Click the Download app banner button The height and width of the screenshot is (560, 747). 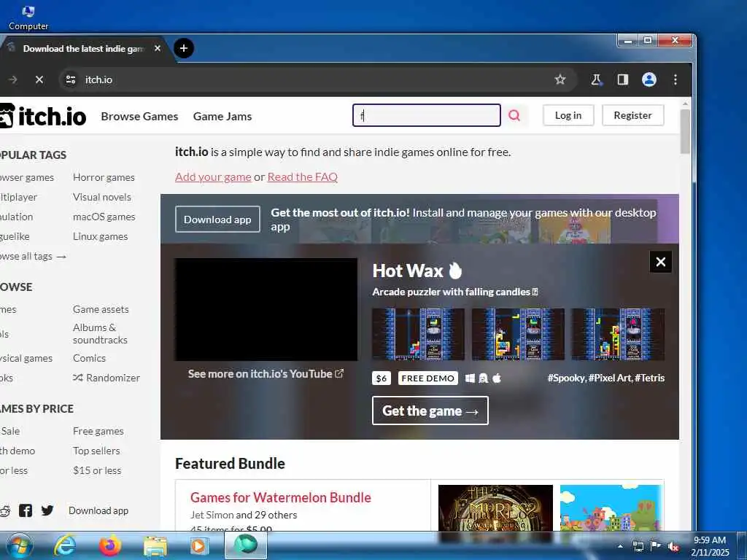click(x=217, y=219)
